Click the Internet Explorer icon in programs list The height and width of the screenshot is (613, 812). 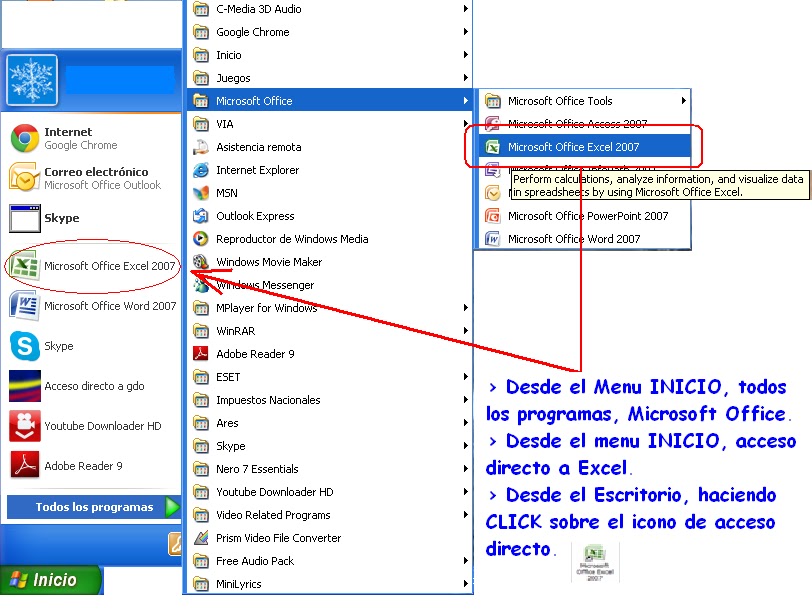(200, 170)
